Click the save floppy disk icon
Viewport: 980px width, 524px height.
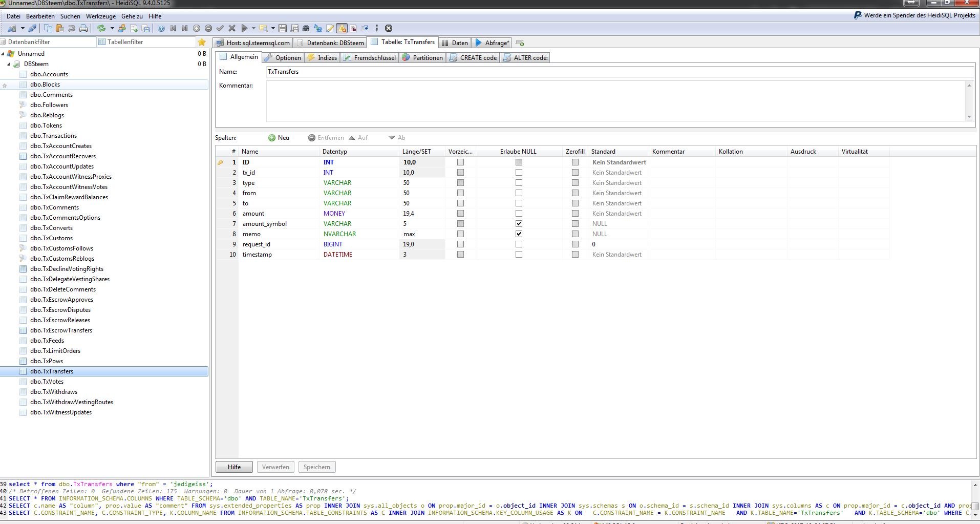(283, 28)
